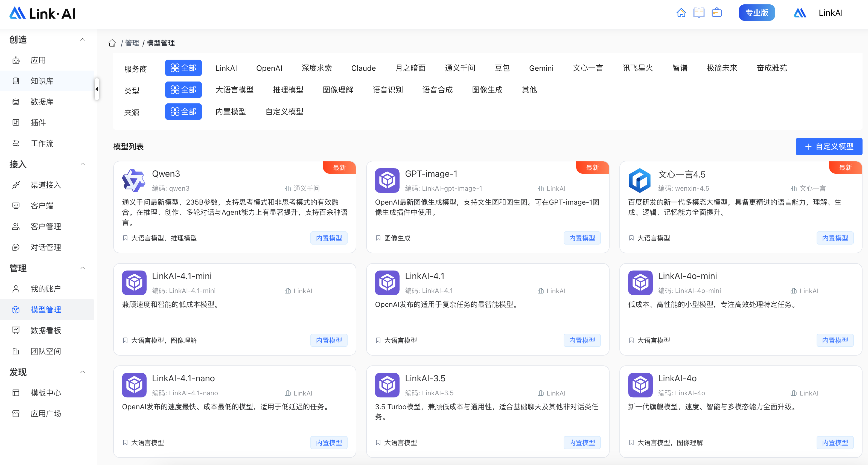Filter provider by 通义千问
Viewport: 868px width, 465px height.
(460, 68)
